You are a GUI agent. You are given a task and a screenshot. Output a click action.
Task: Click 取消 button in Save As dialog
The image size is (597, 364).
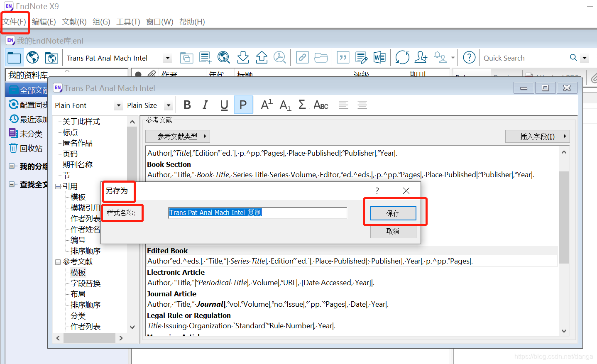coord(393,232)
